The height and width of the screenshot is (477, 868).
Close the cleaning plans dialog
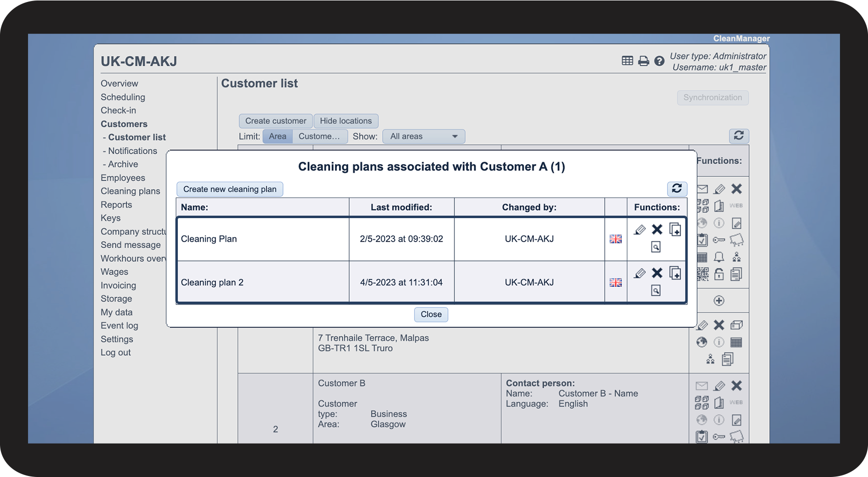pos(431,314)
